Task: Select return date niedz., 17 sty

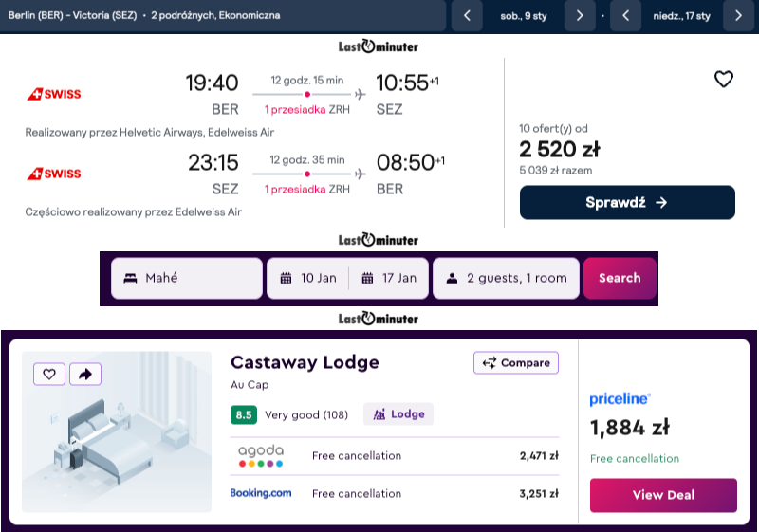Action: (x=681, y=16)
